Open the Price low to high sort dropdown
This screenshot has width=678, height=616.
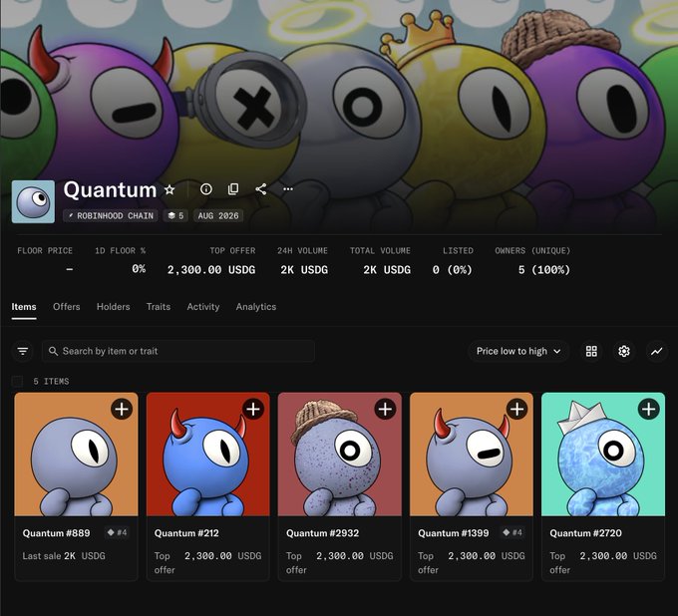pos(518,351)
